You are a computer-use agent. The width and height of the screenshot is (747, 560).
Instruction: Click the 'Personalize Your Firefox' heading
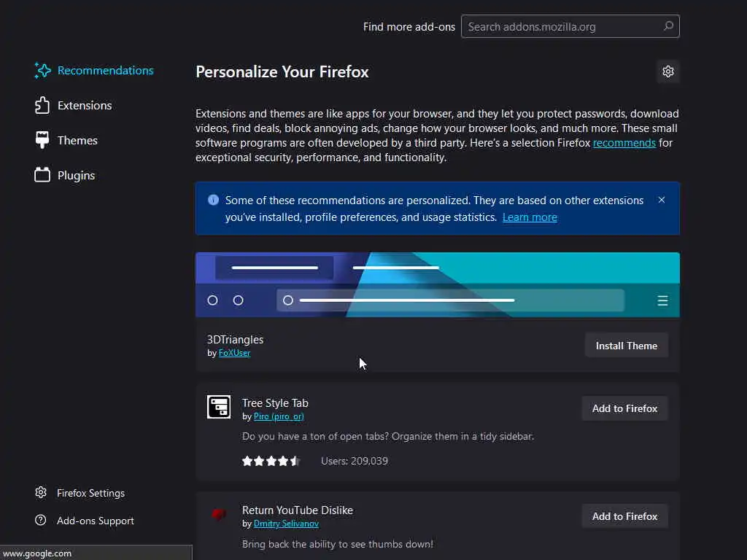tap(282, 72)
